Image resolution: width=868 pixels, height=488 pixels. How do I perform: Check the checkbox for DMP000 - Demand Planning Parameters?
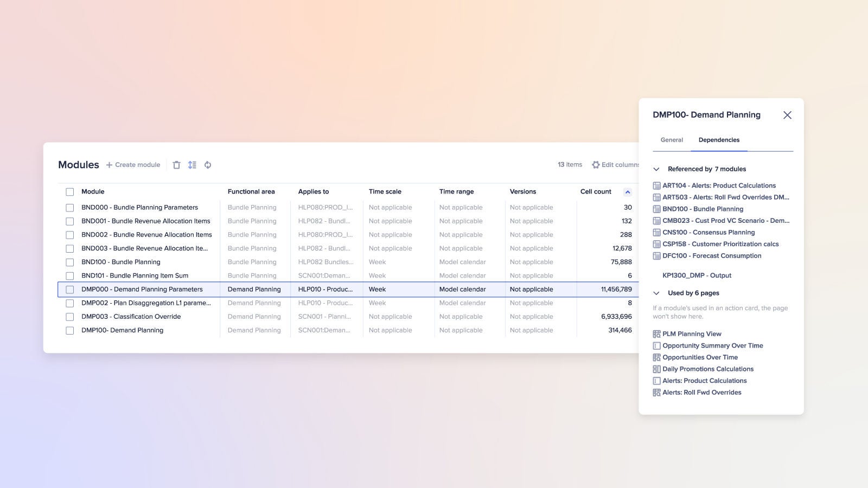[69, 289]
